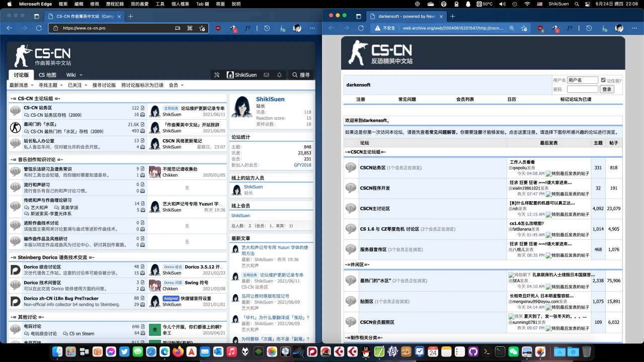Screen dimensions: 644x362
Task: Click the admin tools wrench icon left of ShikiSuen
Action: pyautogui.click(x=217, y=75)
